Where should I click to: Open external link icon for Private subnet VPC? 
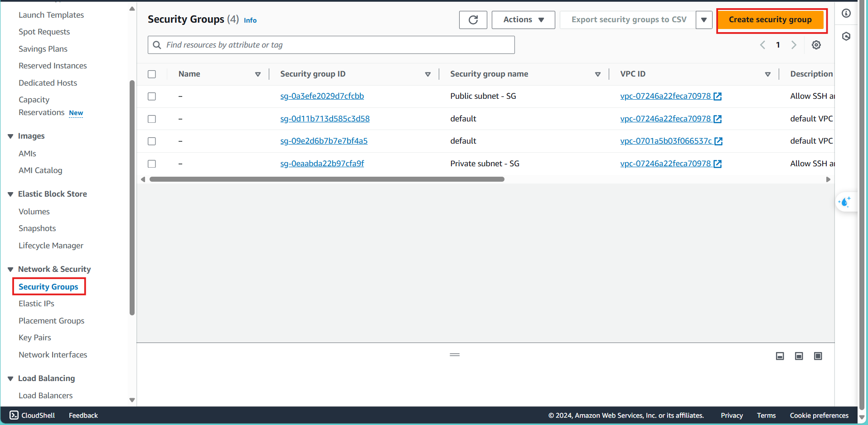click(718, 164)
